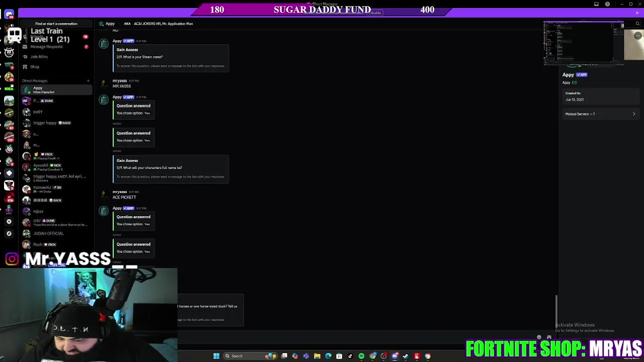
Task: Click Find or start a conversation box
Action: coord(56,24)
